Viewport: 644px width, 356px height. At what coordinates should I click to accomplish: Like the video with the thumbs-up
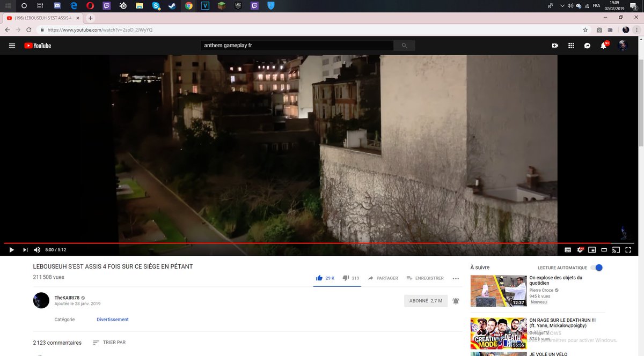point(325,278)
